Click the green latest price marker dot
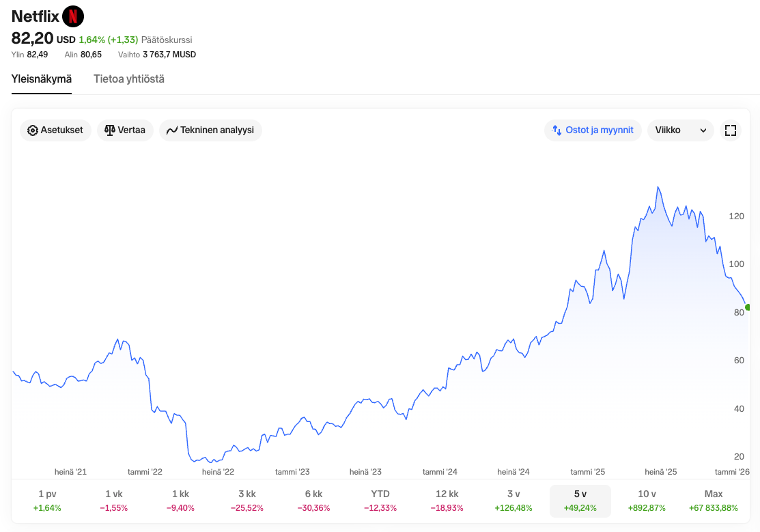Screen dimensions: 760x532 (748, 307)
